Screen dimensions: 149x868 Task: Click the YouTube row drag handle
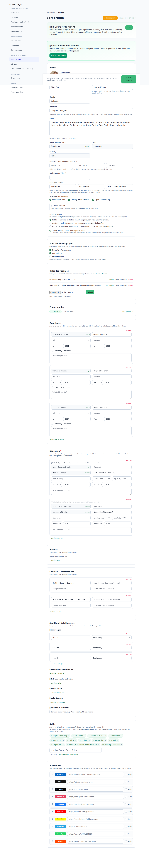click(52, 811)
